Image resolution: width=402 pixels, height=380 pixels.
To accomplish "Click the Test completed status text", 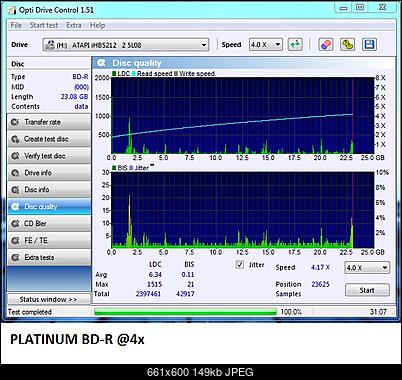I will tap(30, 312).
